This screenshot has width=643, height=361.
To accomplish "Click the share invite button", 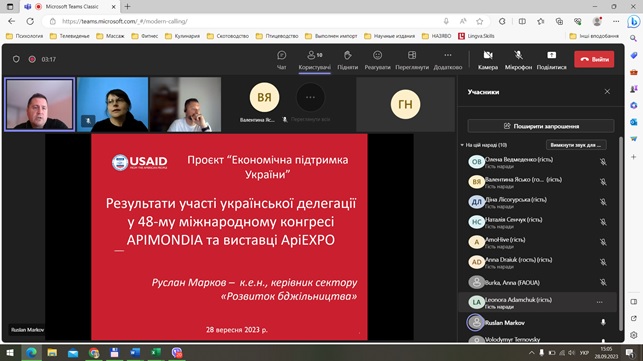I will pyautogui.click(x=541, y=126).
